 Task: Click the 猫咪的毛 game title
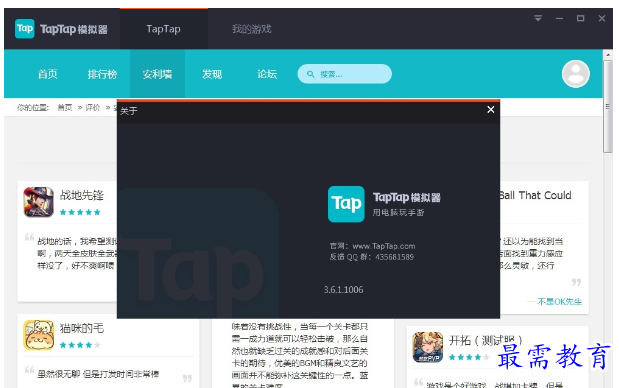coord(82,328)
